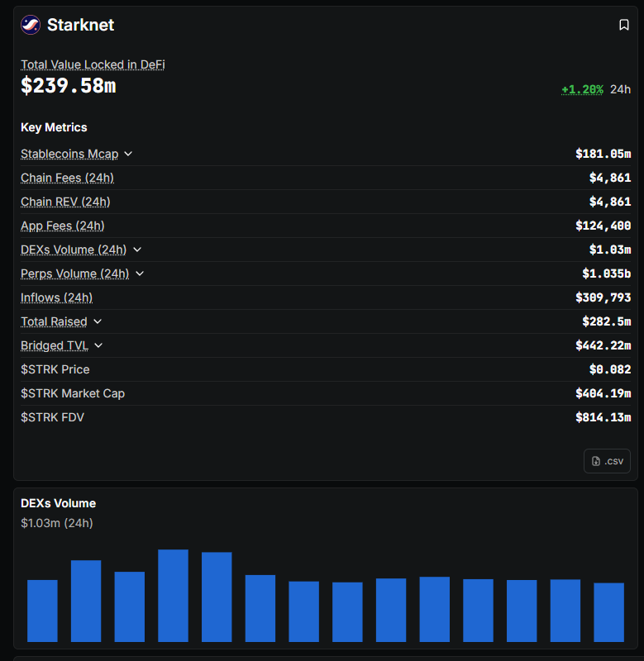Viewport: 644px width, 661px height.
Task: Select the $309,793 inflows value
Action: [x=603, y=297]
